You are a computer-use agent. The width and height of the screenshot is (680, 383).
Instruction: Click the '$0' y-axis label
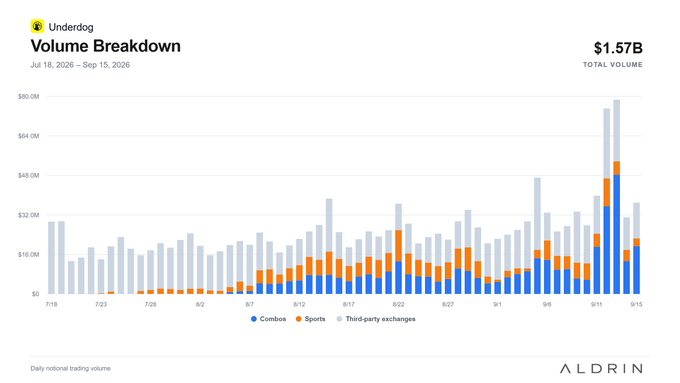36,294
